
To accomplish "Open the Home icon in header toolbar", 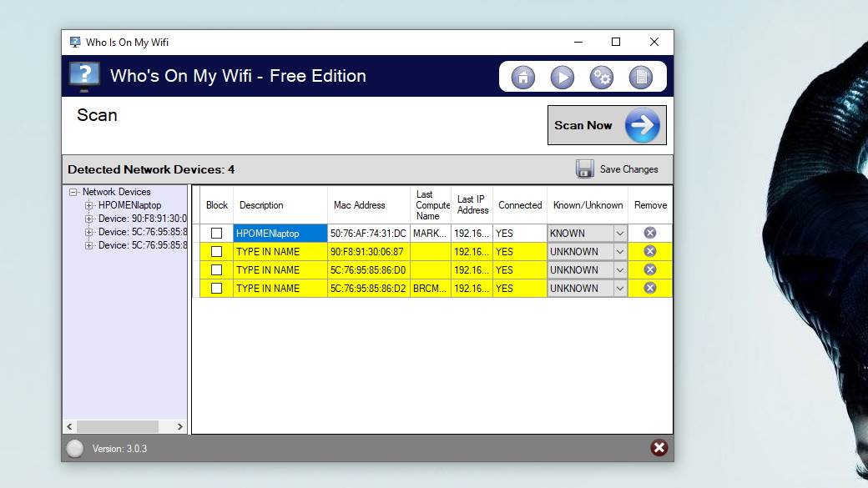I will click(x=523, y=78).
